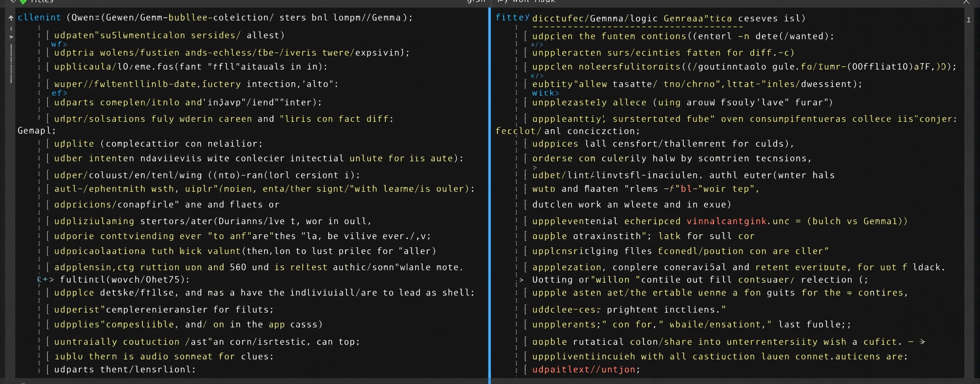Click the line starting 'udper/coluust/en/tenl/wing'
The width and height of the screenshot is (980, 384).
[x=207, y=175]
